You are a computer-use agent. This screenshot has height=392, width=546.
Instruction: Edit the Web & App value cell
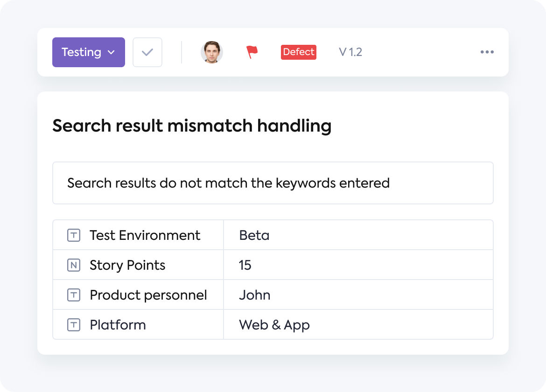[x=358, y=325]
